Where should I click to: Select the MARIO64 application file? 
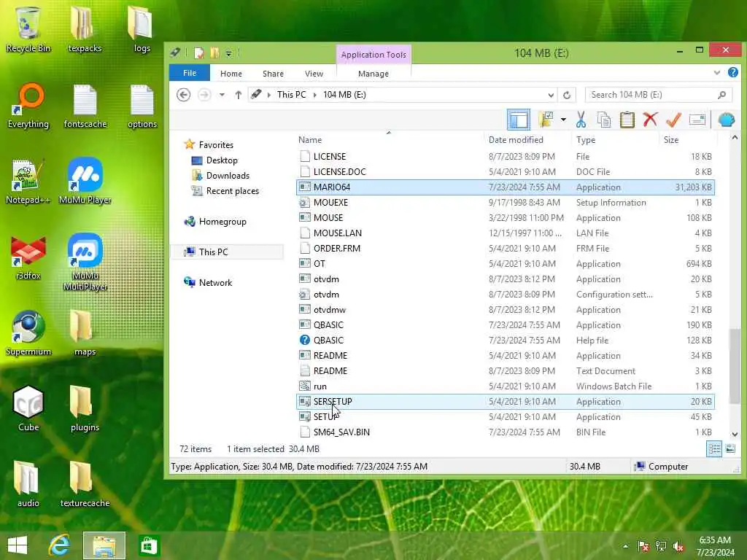coord(506,187)
